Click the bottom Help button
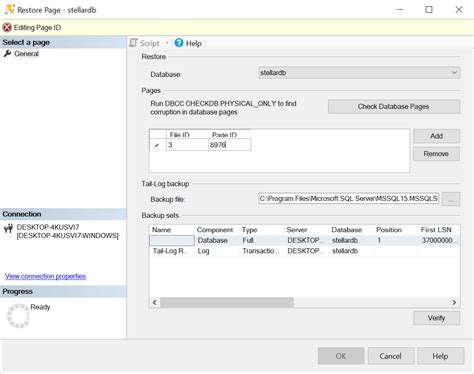 click(440, 356)
